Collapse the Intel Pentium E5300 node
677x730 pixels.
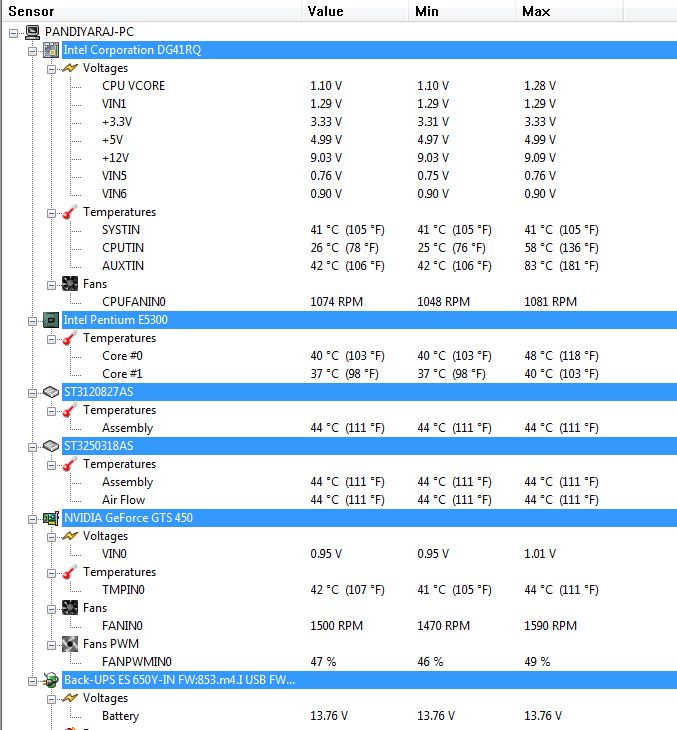32,321
